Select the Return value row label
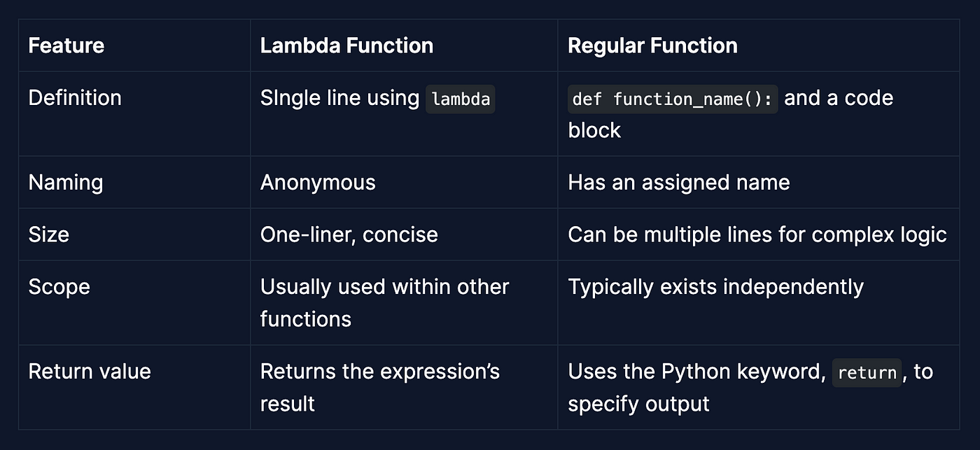 click(90, 371)
